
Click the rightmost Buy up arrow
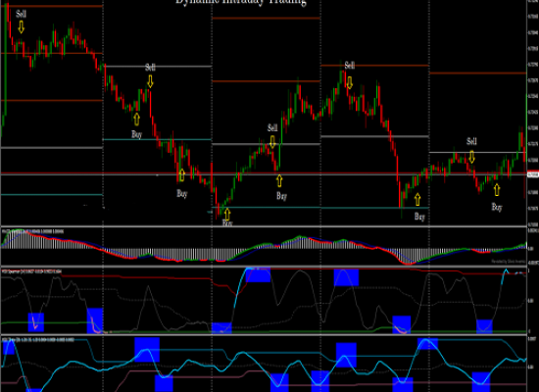497,189
